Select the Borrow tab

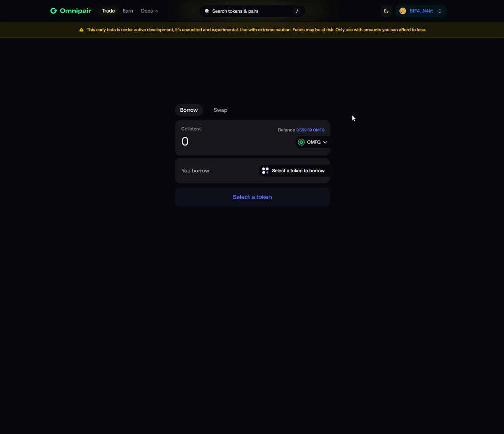coord(189,110)
